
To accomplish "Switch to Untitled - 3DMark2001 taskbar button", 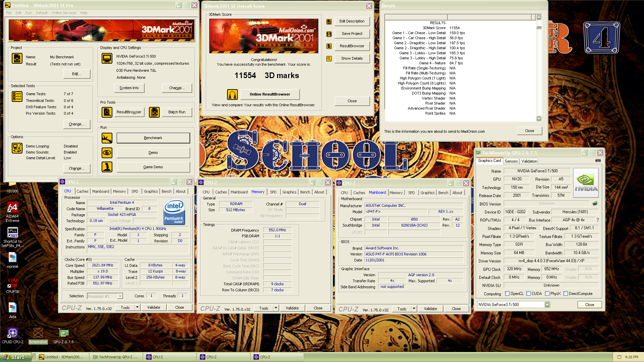I will pyautogui.click(x=62, y=357).
